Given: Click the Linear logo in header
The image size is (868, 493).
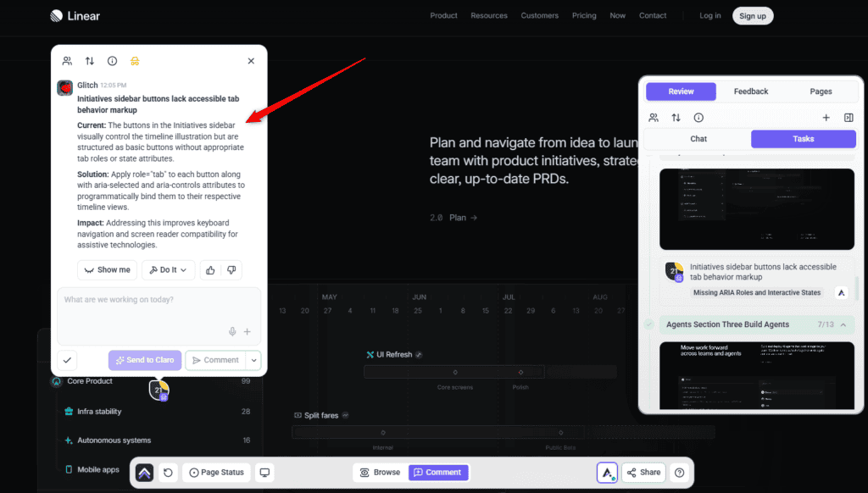Looking at the screenshot, I should (75, 16).
